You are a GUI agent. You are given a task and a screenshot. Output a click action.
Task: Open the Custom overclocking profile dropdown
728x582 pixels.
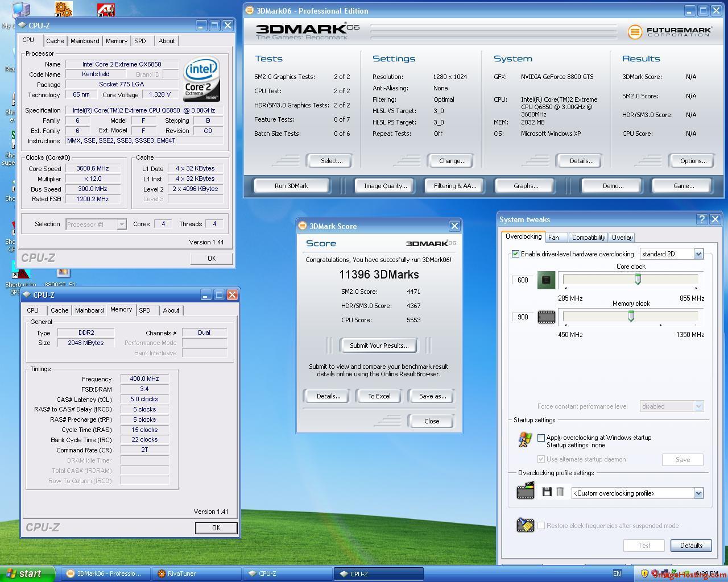click(638, 493)
